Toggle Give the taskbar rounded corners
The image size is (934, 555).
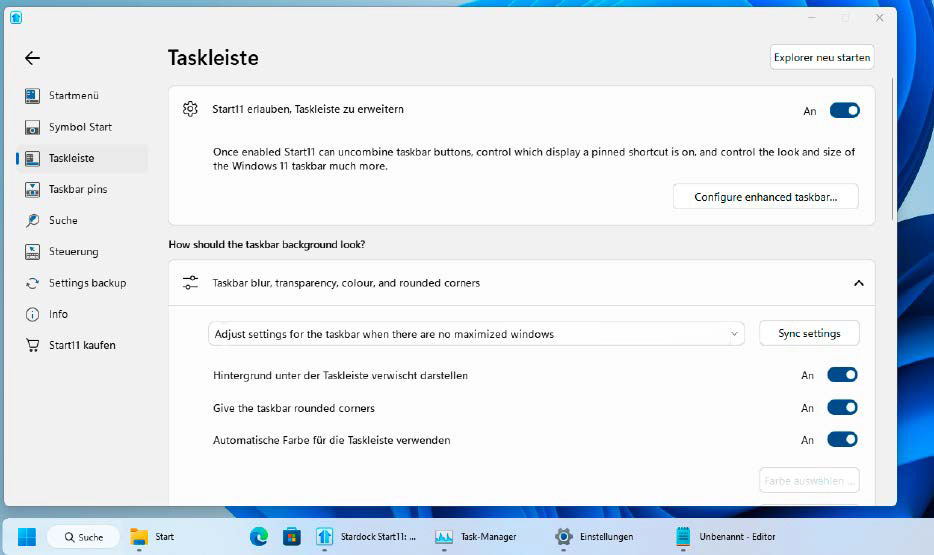(x=842, y=407)
